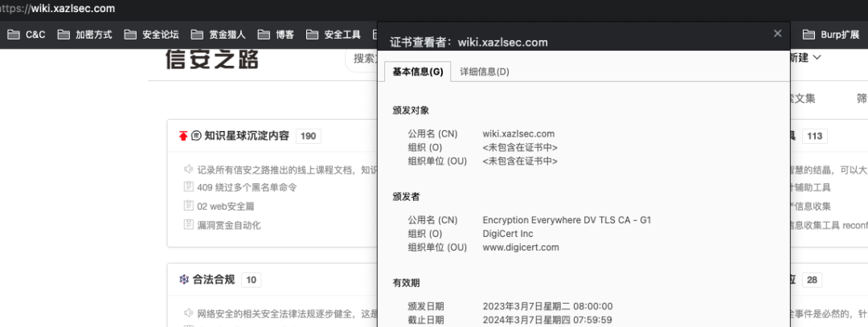Click the red pin icon on 知识星球沉淀内容

click(x=183, y=136)
